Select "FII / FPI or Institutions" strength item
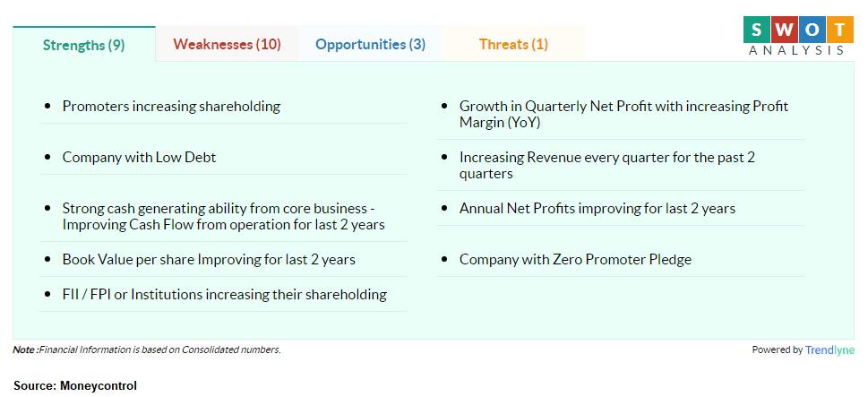The image size is (868, 397). 224,294
